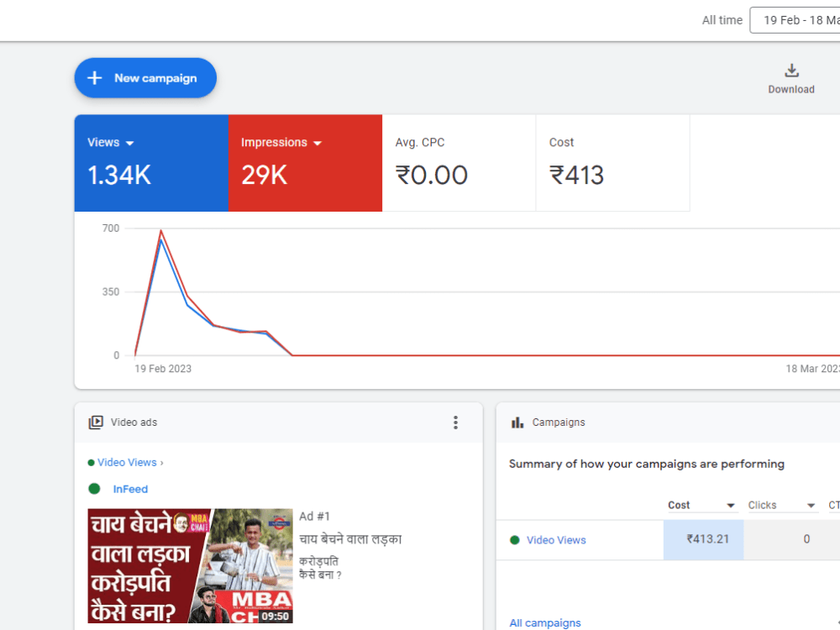Click the Download icon
The image size is (840, 630).
[791, 71]
